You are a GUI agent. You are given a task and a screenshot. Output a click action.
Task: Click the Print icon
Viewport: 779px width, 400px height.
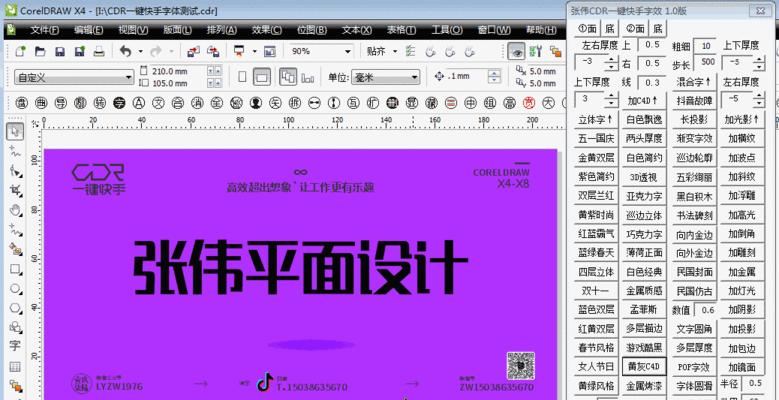tap(99, 51)
